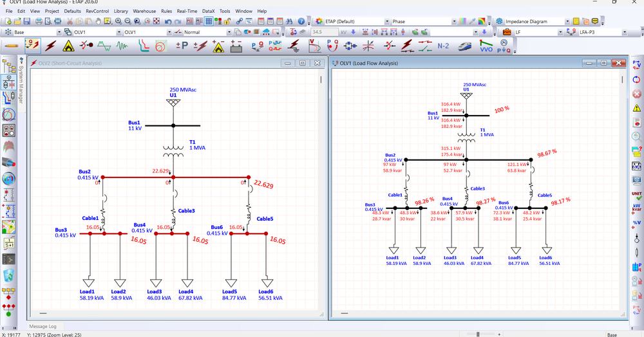Open the Real-Time menu

187,11
